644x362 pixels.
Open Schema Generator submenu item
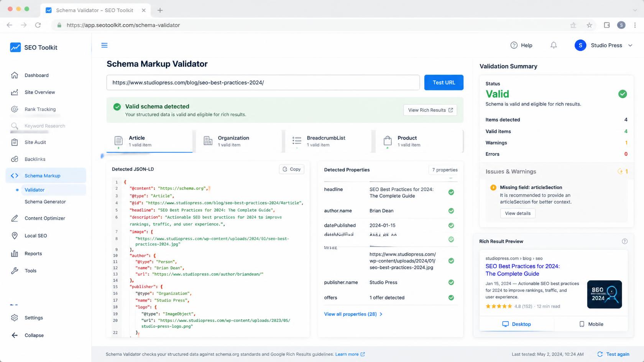pos(45,202)
